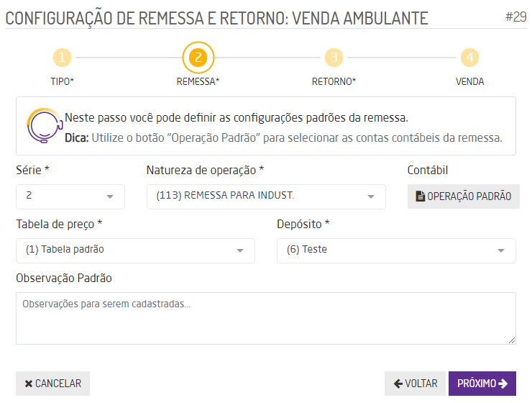Click the right arrow icon on Próximo
The height and width of the screenshot is (403, 532).
pos(503,384)
